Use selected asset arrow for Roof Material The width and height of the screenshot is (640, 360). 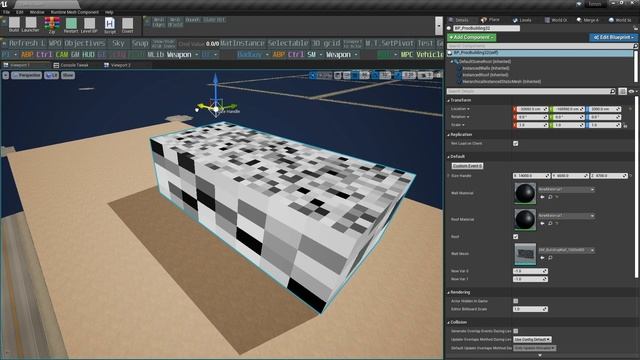[x=542, y=223]
